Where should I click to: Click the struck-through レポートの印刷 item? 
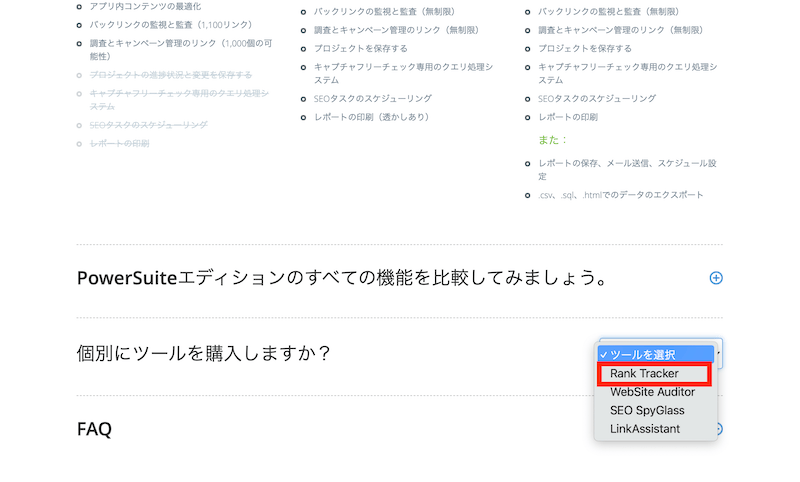tap(119, 143)
